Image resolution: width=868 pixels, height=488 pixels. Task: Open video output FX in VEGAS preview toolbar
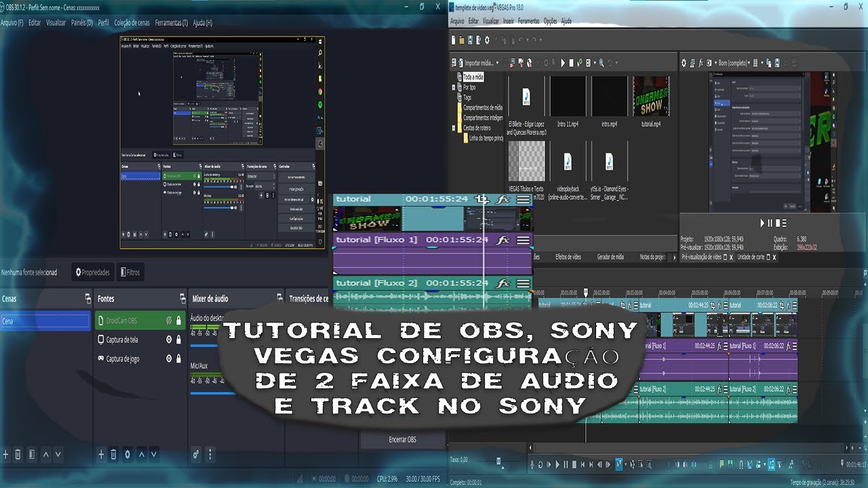point(701,62)
